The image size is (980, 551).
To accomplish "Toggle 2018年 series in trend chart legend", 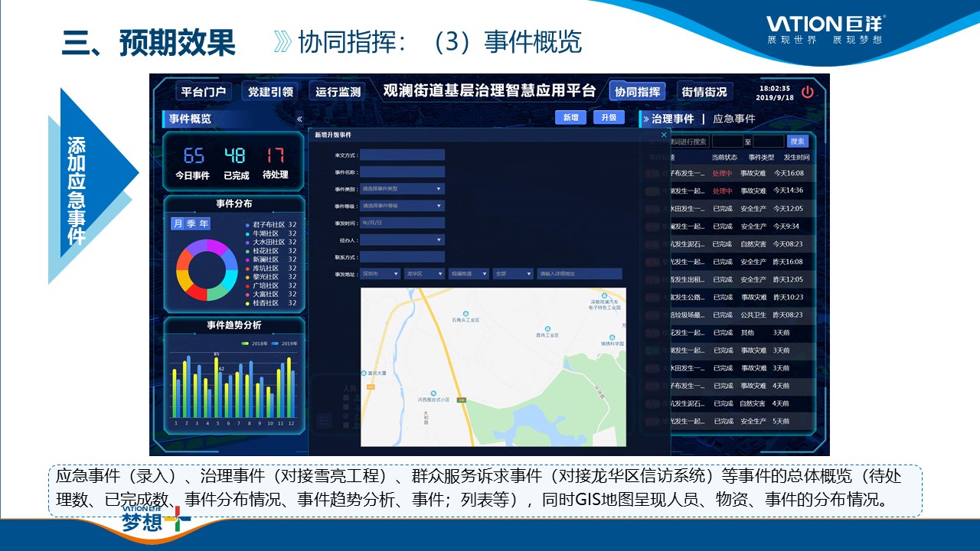I will 255,344.
